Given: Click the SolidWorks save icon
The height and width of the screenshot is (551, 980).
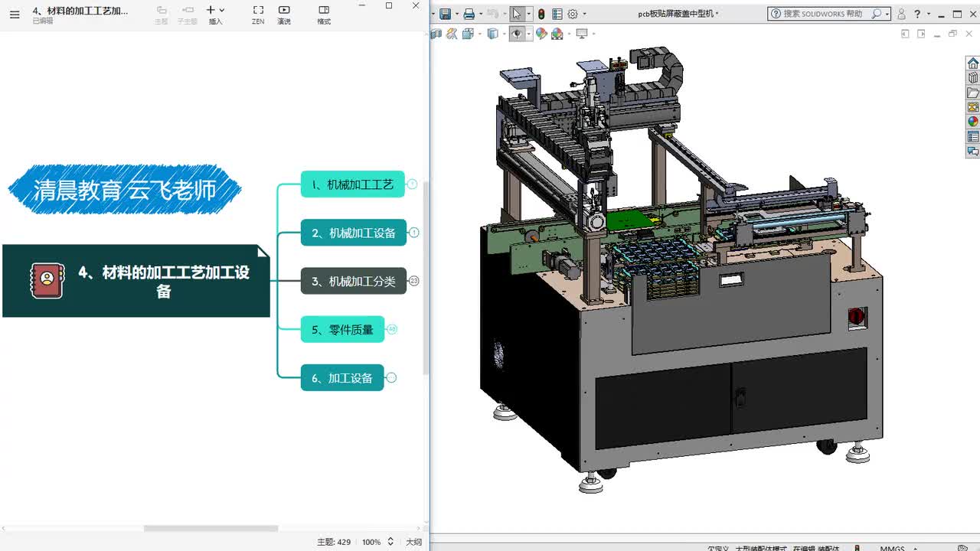Looking at the screenshot, I should tap(445, 14).
